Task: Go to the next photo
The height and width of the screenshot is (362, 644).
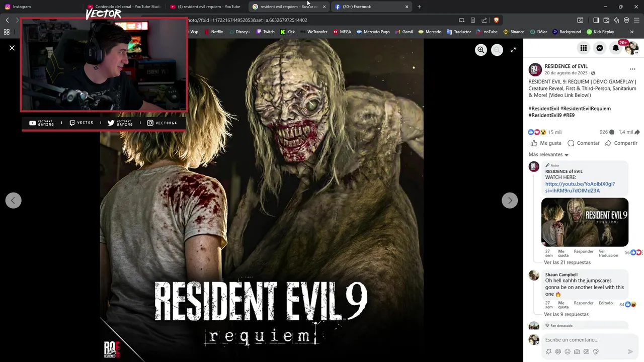Action: pos(510,200)
